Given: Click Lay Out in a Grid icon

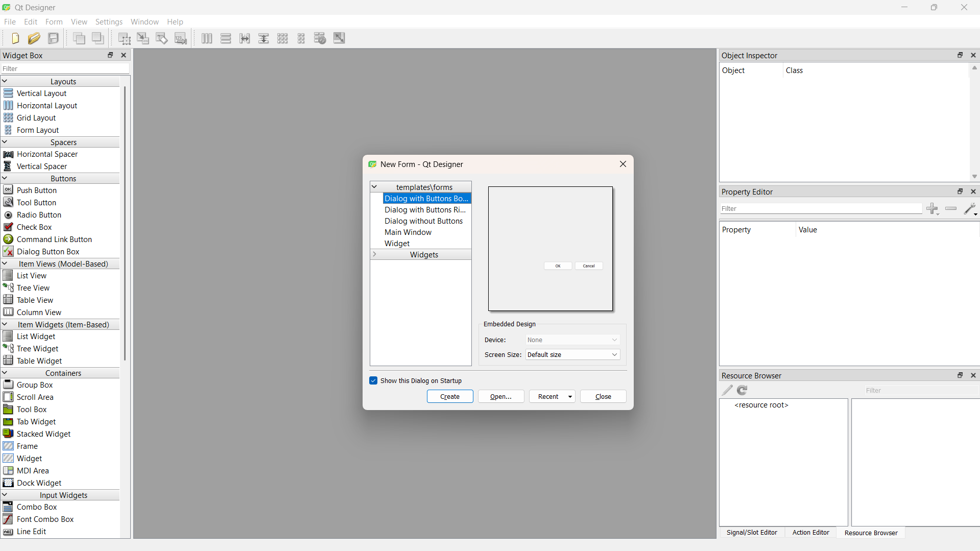Looking at the screenshot, I should coord(282,38).
